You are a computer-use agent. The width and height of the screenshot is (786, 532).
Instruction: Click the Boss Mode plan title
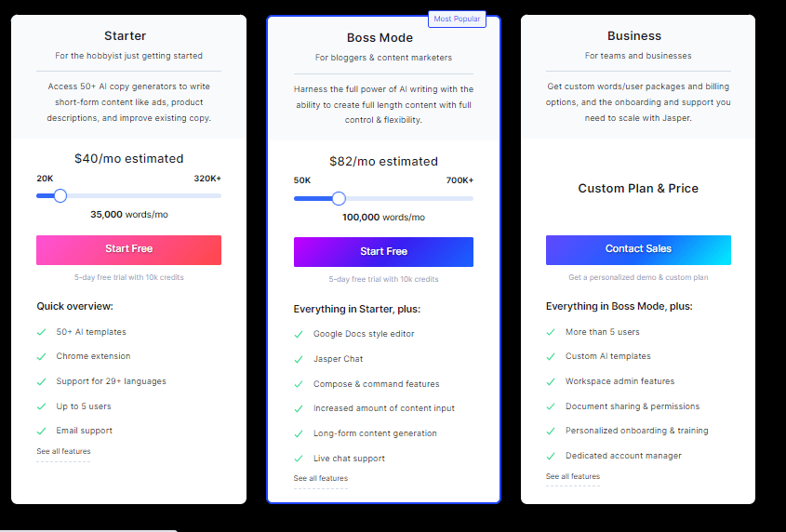pos(380,38)
